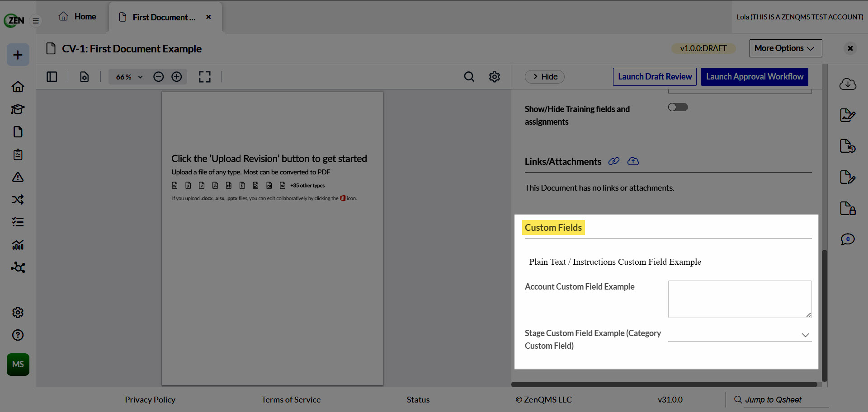The image size is (868, 412).
Task: Open the comments bubble icon
Action: 848,239
